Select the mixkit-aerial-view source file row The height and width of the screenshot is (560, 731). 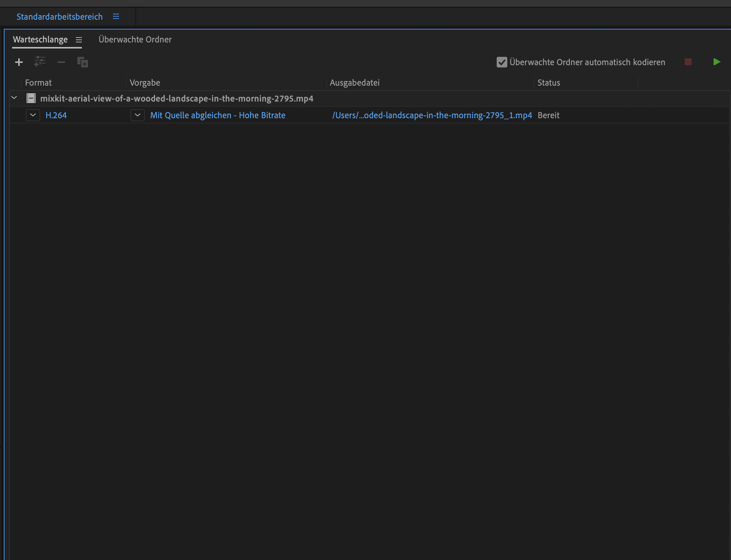point(177,99)
